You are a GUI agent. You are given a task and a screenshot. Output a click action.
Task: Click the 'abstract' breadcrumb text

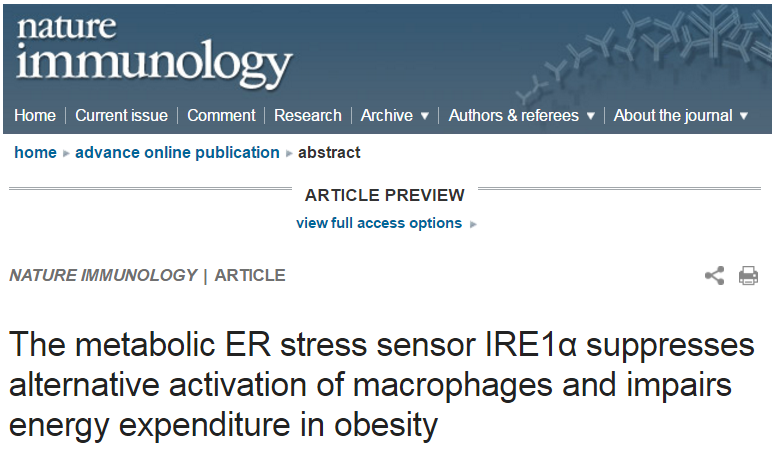tap(329, 153)
